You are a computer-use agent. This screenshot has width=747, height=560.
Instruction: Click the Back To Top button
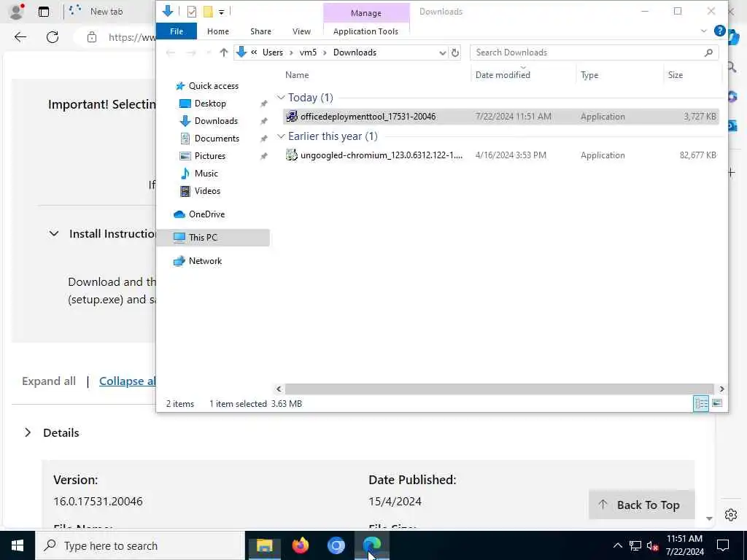tap(641, 505)
